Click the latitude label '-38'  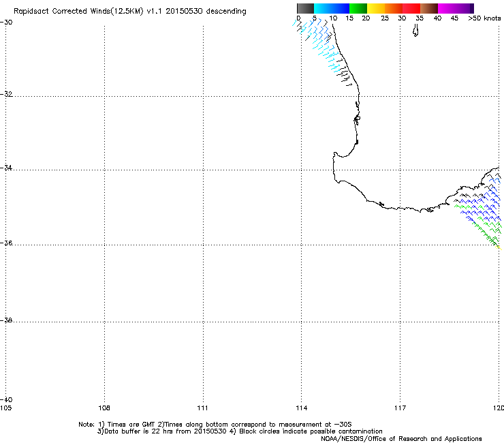coord(6,320)
